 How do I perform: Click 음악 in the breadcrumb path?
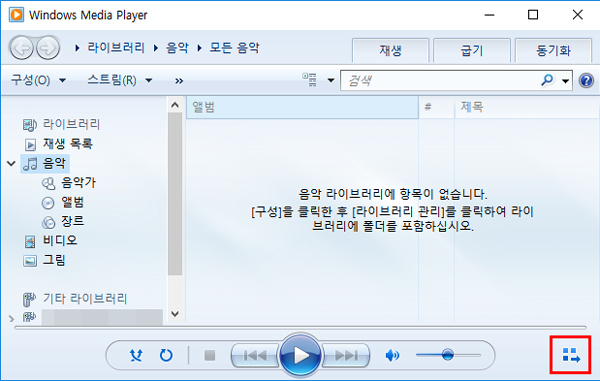(x=177, y=48)
